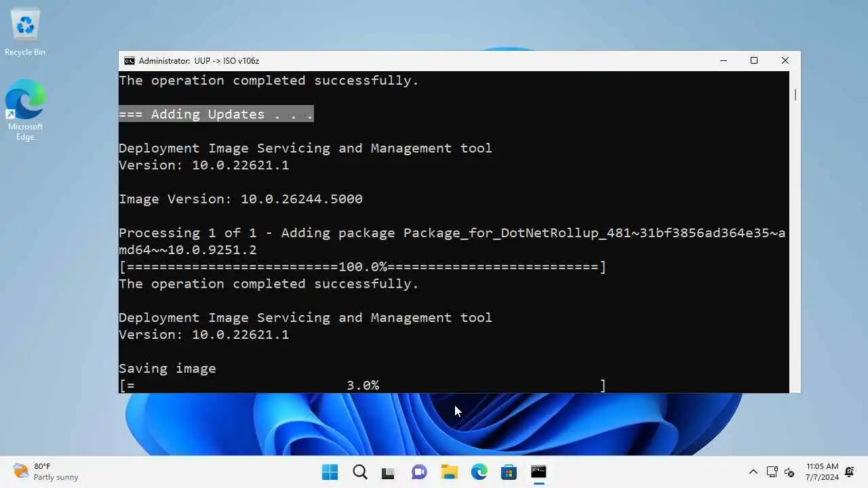Open the weather widget showing 80°F
The width and height of the screenshot is (868, 488).
(x=46, y=472)
